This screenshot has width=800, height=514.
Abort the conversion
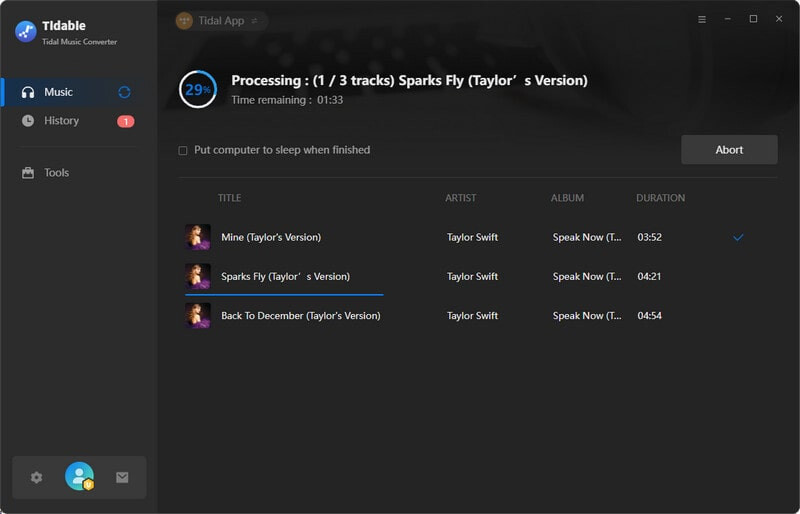coord(729,150)
